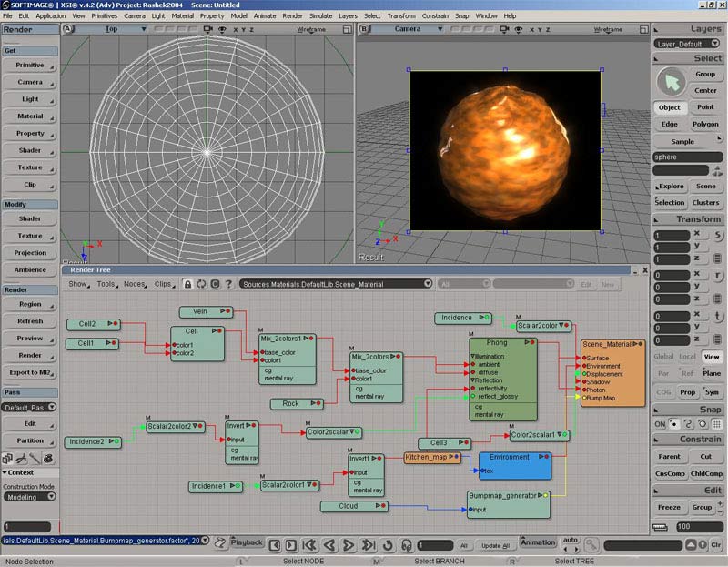Toggle the Prop proportional mode

pyautogui.click(x=688, y=392)
